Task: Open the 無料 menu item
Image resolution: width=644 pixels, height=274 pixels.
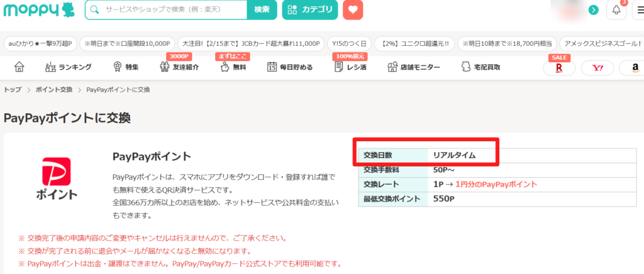Action: pos(233,67)
